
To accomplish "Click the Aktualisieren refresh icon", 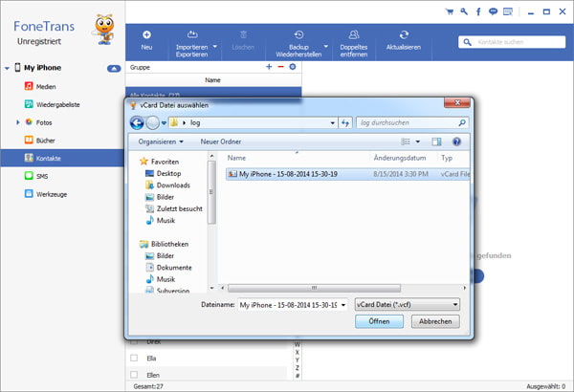I will (x=404, y=34).
